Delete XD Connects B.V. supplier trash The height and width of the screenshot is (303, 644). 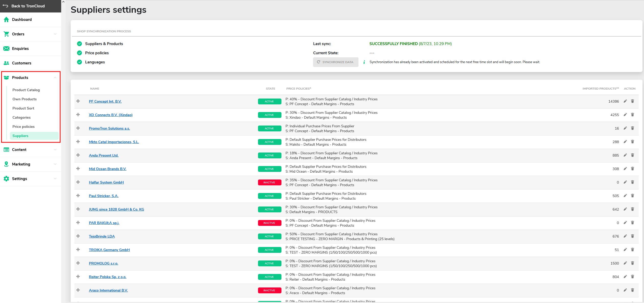633,115
